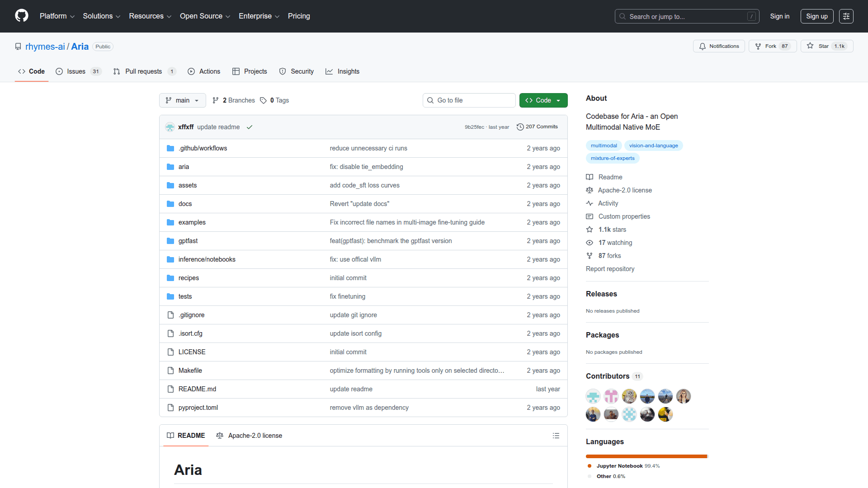Open the examples folder

[x=192, y=222]
